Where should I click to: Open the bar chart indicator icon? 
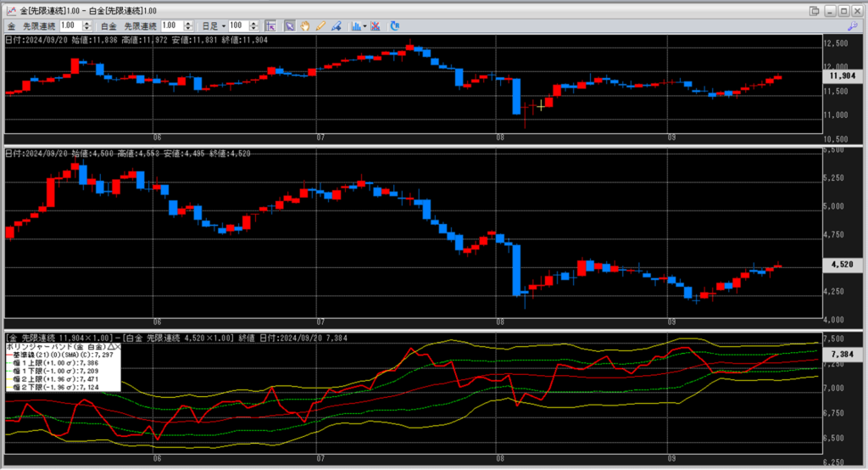coord(355,26)
